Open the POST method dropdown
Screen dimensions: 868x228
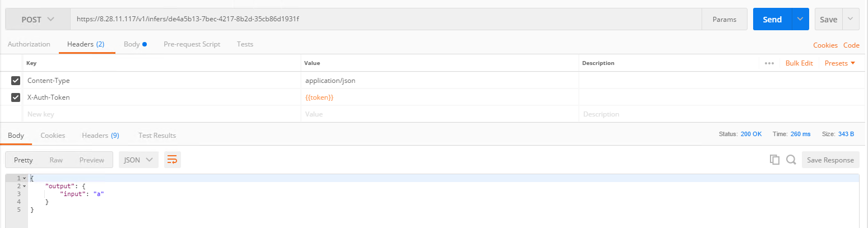38,19
